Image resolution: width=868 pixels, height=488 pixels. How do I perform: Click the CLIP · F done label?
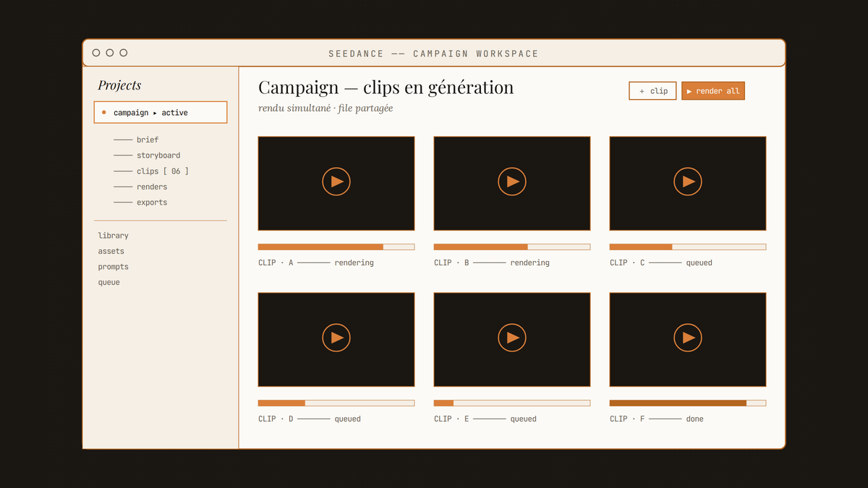click(657, 419)
